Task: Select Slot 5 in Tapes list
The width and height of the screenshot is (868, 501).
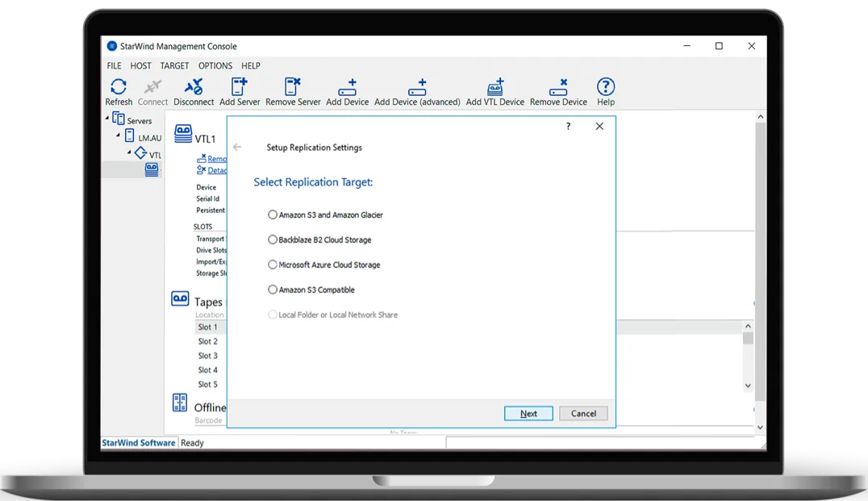Action: pyautogui.click(x=208, y=385)
